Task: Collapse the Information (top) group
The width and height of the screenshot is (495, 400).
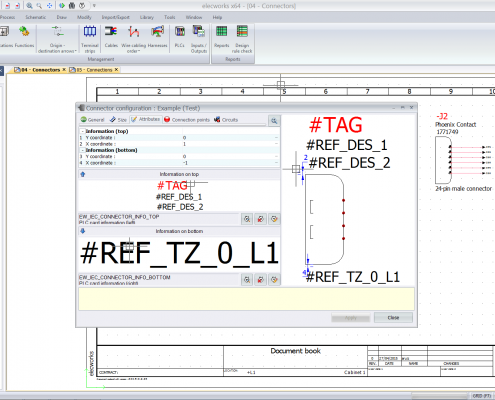Action: [83, 131]
